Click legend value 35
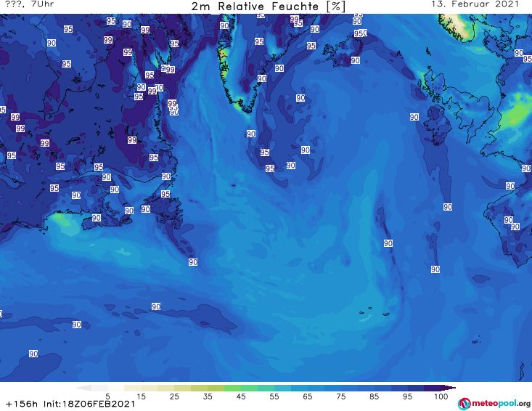 tap(208, 396)
